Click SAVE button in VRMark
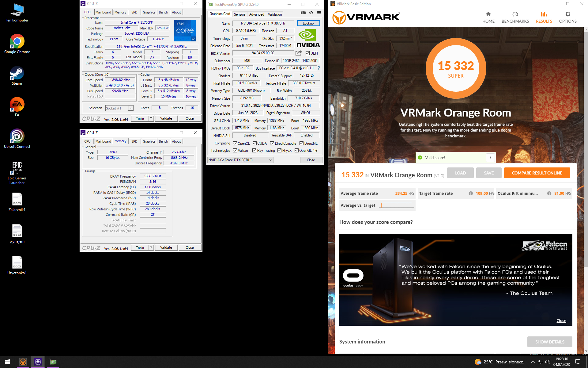 pos(489,173)
